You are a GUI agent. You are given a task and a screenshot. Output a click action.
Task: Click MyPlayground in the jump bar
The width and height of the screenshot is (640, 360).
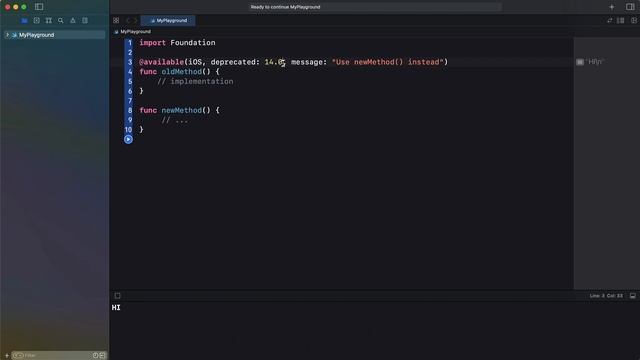pos(135,31)
